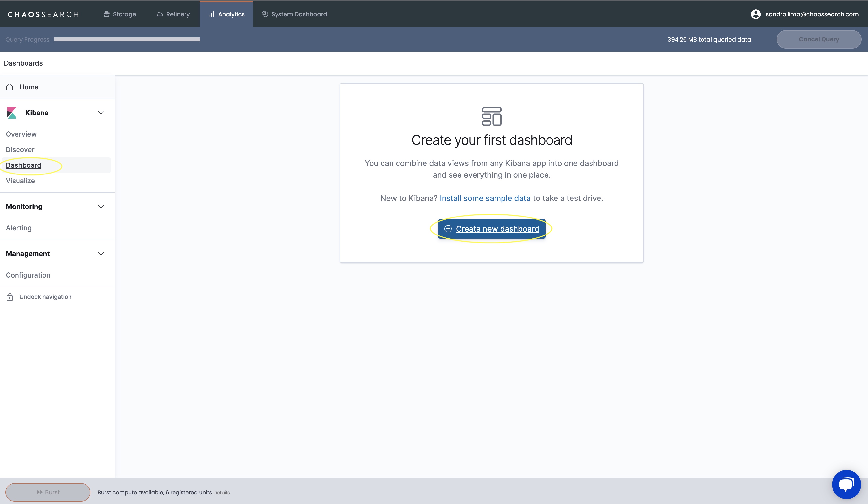Click the user account avatar icon
The width and height of the screenshot is (868, 504).
(x=755, y=14)
